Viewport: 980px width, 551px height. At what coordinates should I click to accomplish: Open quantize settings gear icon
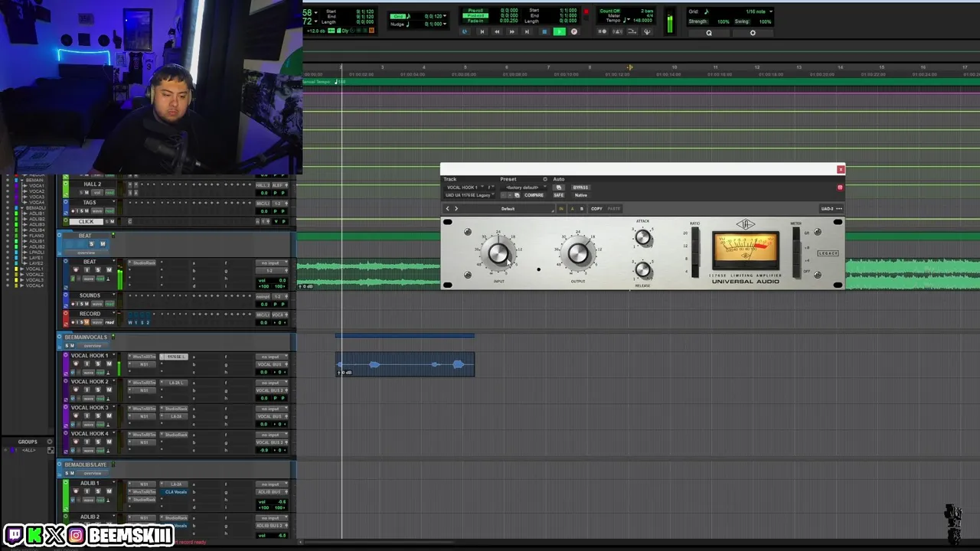753,32
